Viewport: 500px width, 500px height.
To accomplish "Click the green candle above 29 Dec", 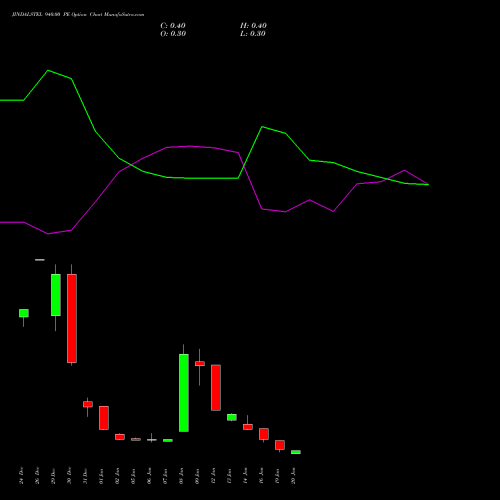I will pos(56,295).
